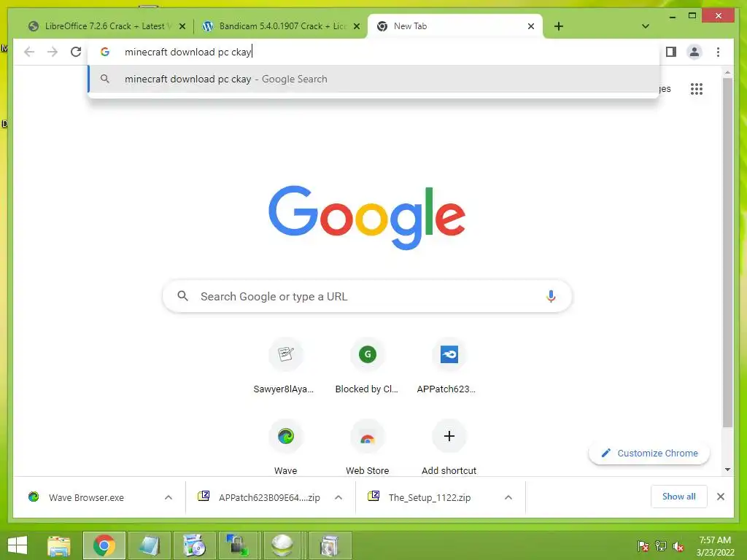
Task: Open Wave Browser.exe download
Action: [x=86, y=497]
